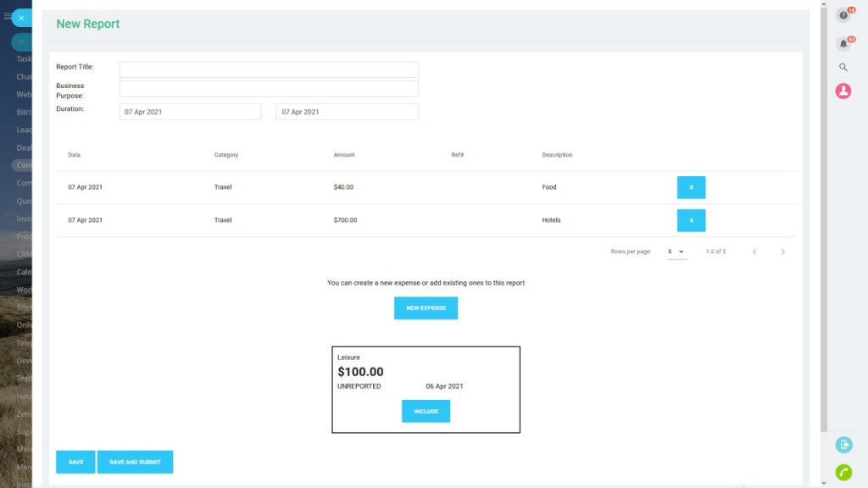Click Save and Submit button
The image size is (868, 488).
(135, 462)
